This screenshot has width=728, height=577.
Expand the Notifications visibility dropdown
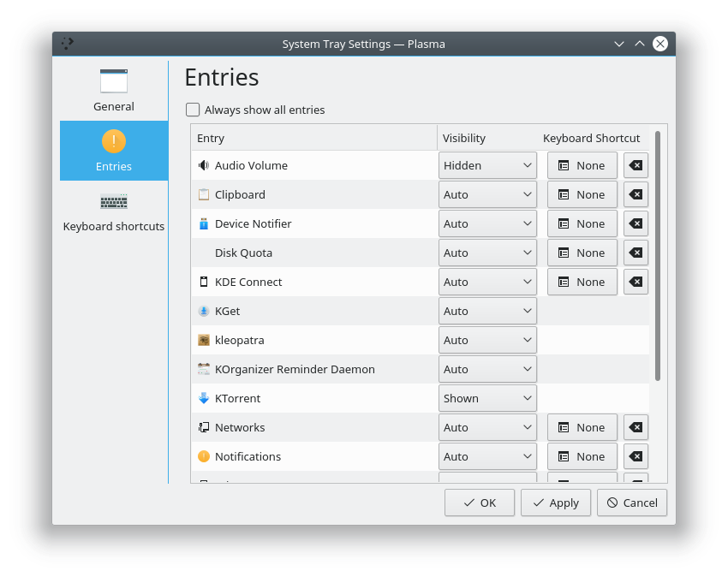pyautogui.click(x=487, y=456)
